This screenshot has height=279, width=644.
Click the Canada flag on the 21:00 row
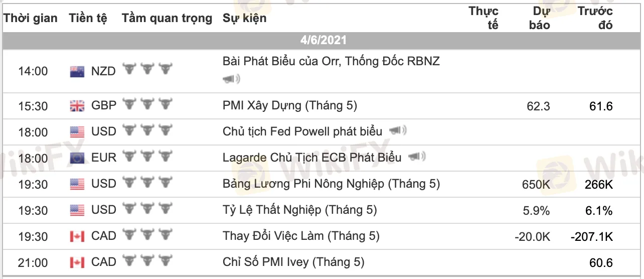77,262
